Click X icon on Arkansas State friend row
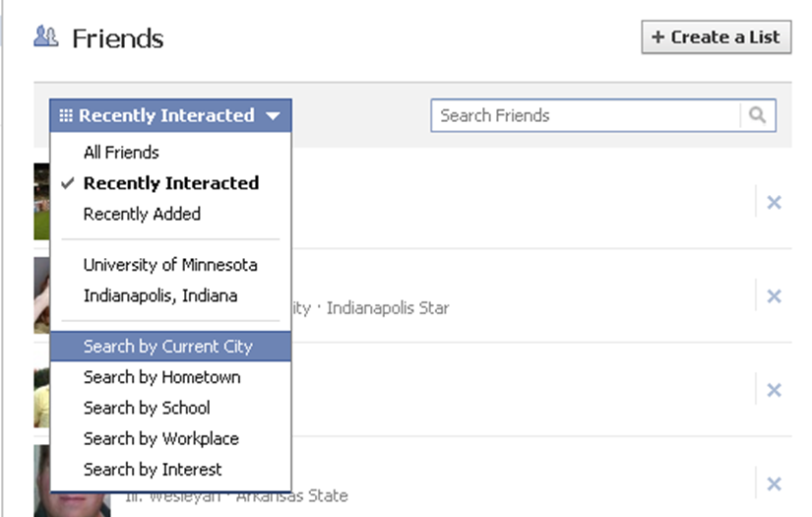 774,484
